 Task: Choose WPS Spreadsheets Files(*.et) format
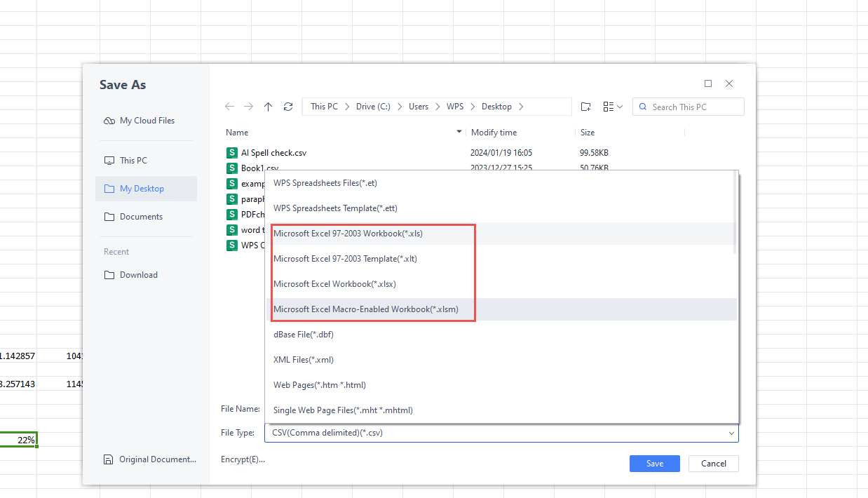(325, 182)
